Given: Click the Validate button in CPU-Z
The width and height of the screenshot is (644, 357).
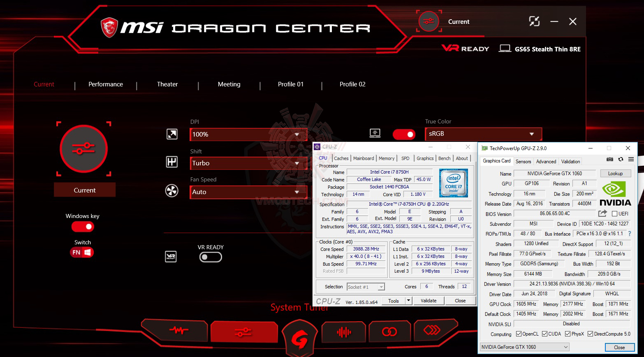Looking at the screenshot, I should pos(429,301).
